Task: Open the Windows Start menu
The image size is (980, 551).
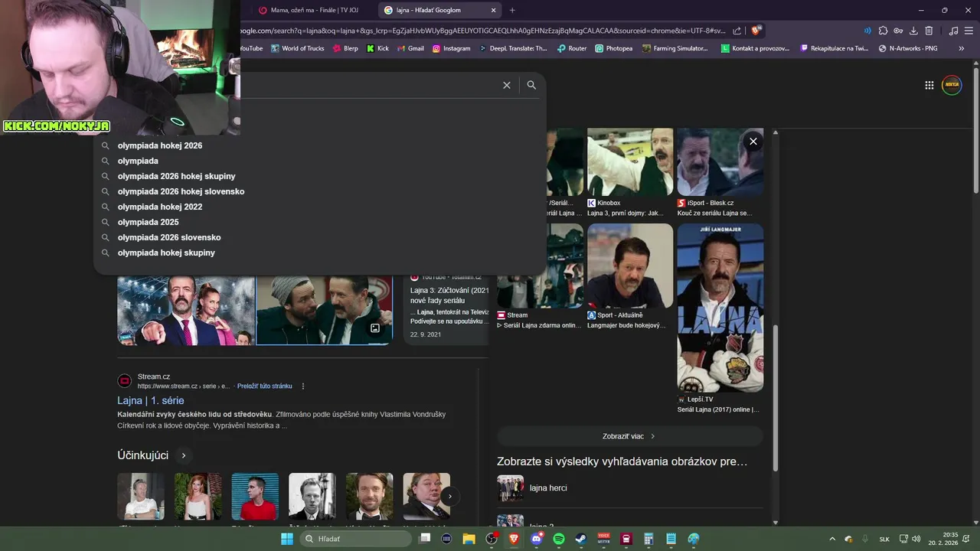Action: (x=287, y=539)
